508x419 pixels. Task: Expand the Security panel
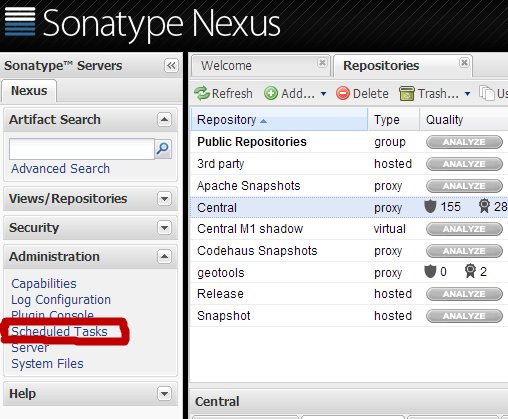[x=164, y=228]
